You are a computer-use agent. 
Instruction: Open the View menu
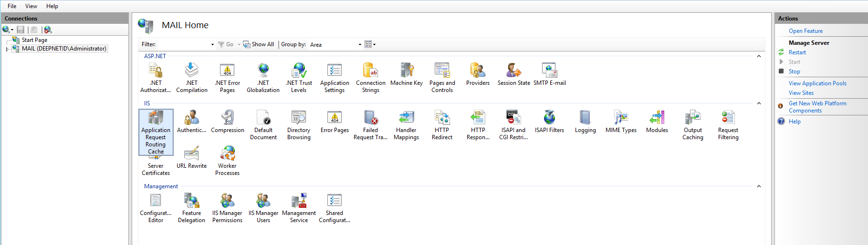click(31, 6)
